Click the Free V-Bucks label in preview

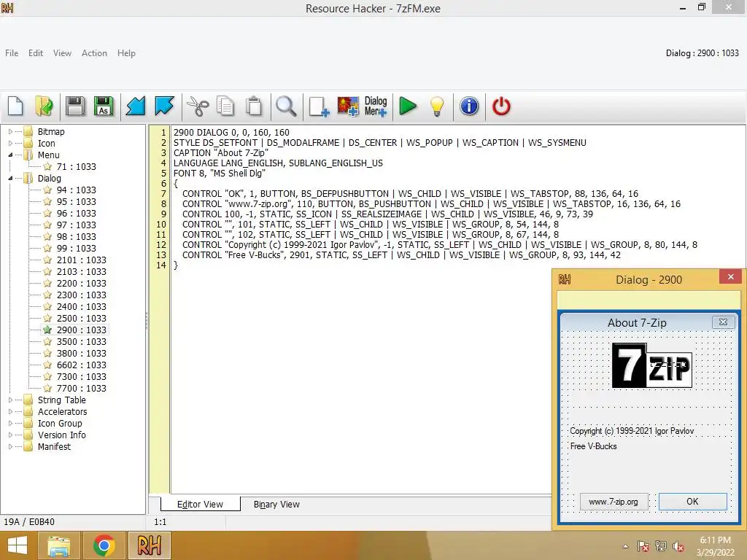[594, 446]
